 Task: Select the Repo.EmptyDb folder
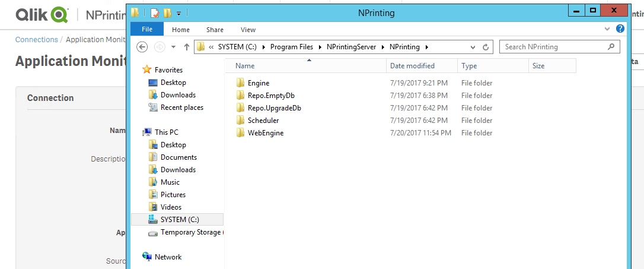(271, 96)
